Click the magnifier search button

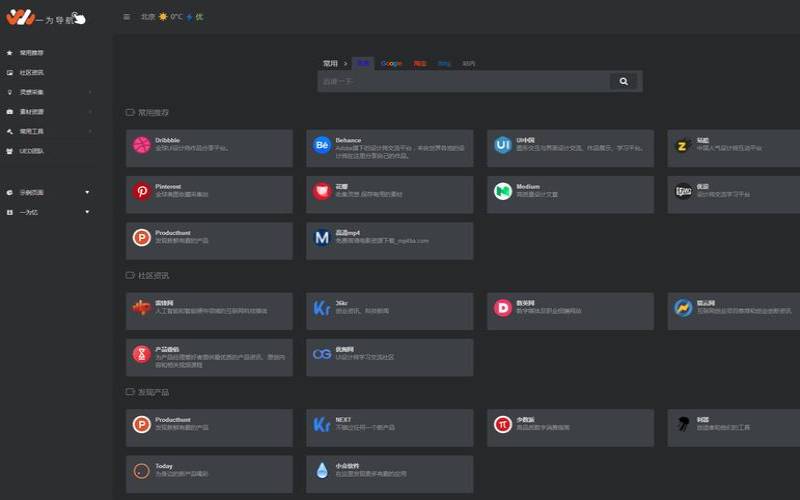coord(623,81)
